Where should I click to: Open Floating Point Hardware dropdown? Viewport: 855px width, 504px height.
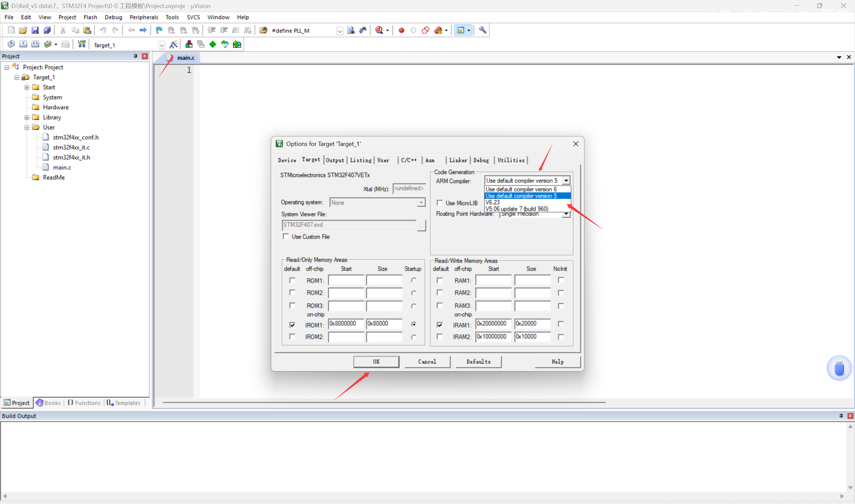coord(566,214)
